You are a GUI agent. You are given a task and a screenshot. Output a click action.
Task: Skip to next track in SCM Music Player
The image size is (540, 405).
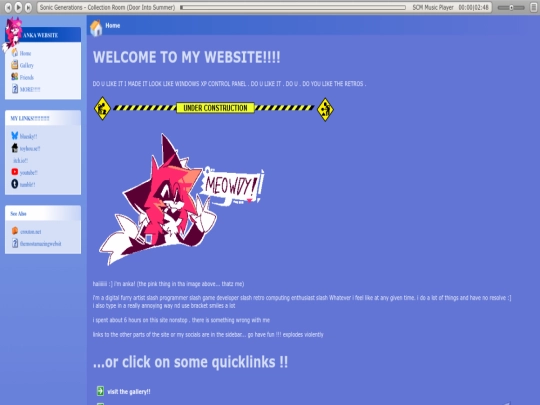click(x=29, y=7)
